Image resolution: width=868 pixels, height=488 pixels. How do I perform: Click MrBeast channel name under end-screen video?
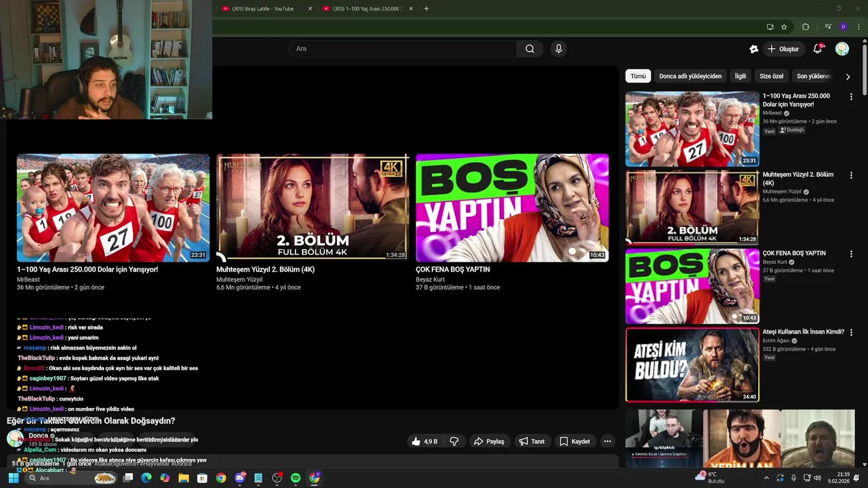click(28, 279)
